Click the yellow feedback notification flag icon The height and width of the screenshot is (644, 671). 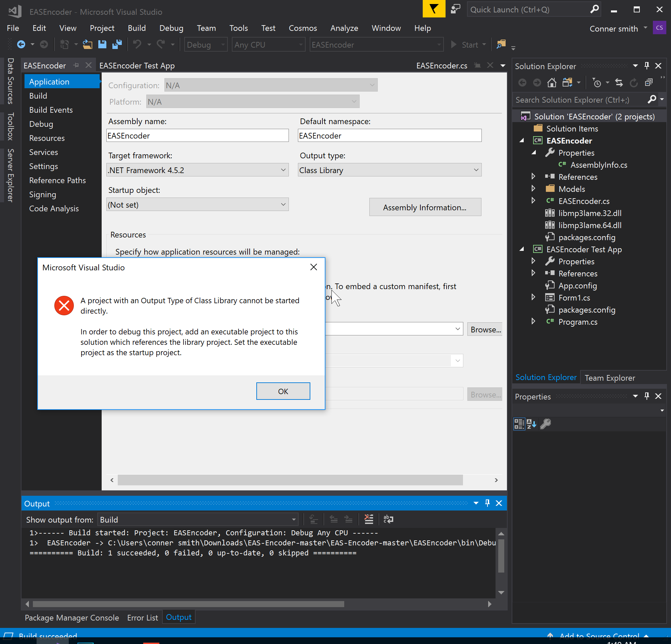pos(434,9)
